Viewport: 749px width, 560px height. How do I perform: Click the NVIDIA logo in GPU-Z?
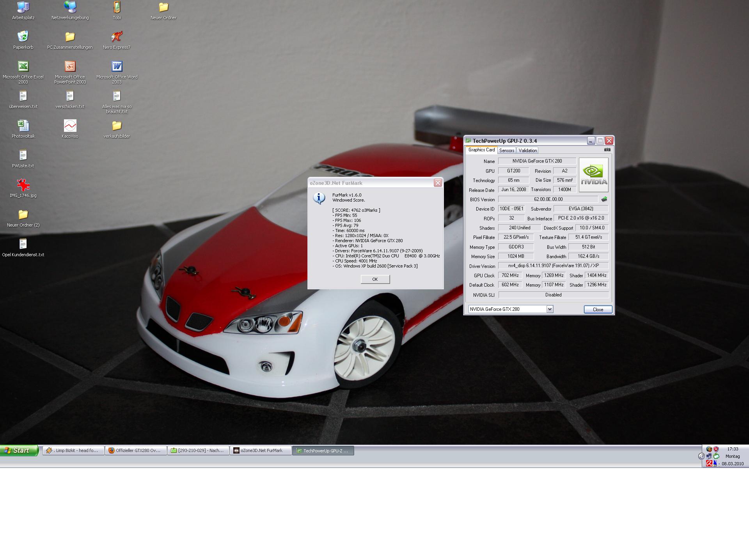(593, 175)
